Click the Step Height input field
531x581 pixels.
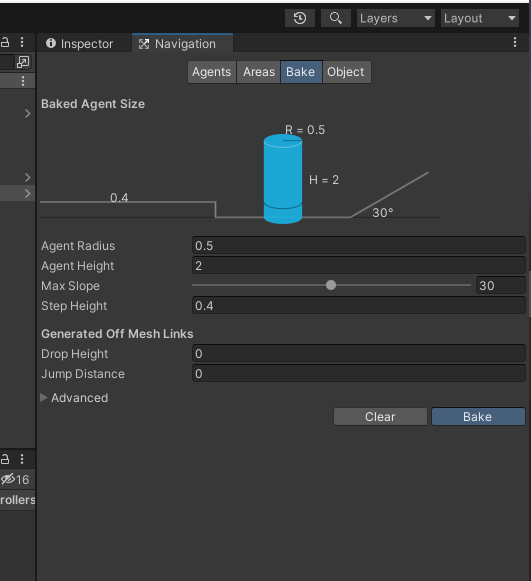coord(359,306)
